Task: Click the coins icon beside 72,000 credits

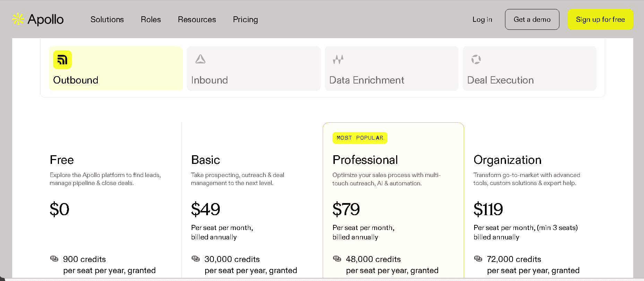Action: point(478,258)
